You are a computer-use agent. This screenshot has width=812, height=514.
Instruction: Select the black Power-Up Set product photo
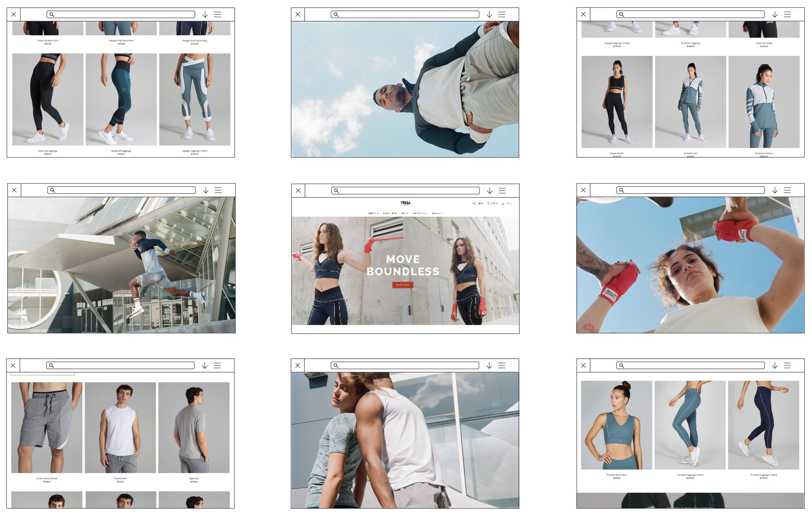pyautogui.click(x=617, y=102)
